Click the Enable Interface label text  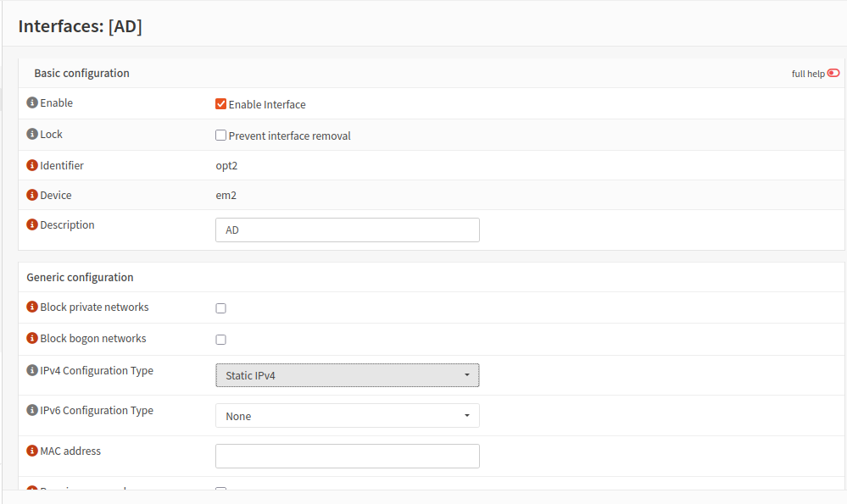[x=267, y=105]
